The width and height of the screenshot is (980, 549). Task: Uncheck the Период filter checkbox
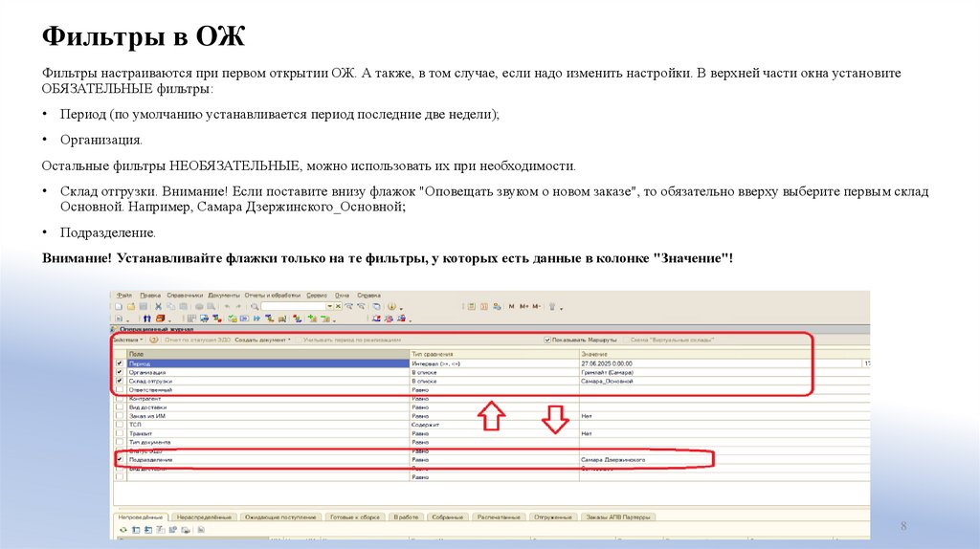(x=120, y=362)
